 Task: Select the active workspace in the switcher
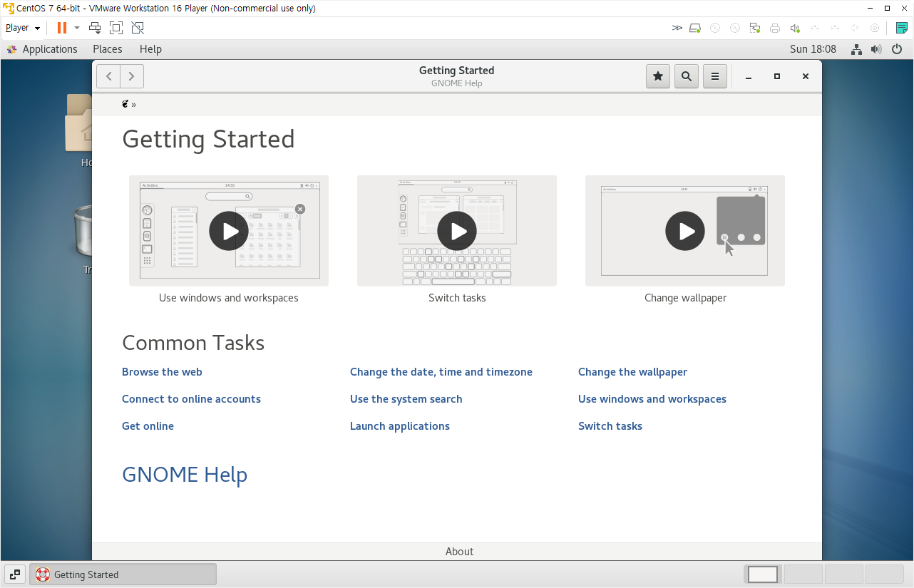click(763, 574)
